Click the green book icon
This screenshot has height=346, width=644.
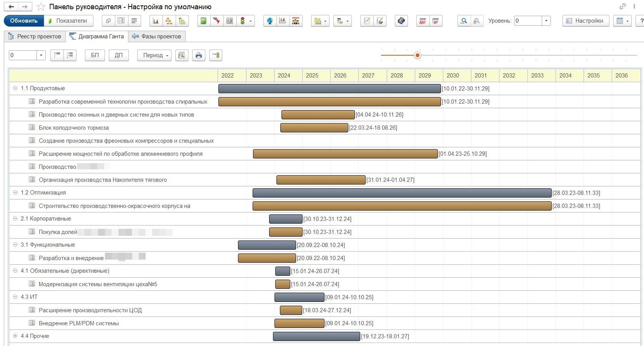pos(203,21)
